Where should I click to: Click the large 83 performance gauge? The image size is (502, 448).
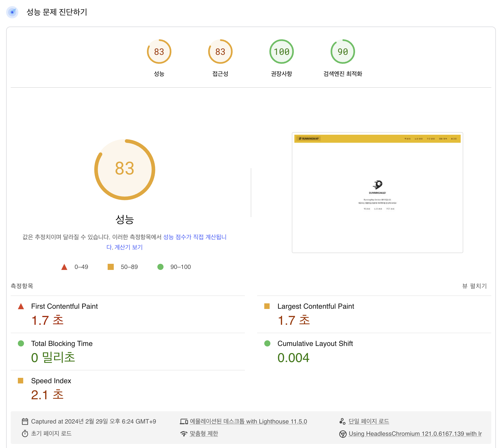[125, 169]
